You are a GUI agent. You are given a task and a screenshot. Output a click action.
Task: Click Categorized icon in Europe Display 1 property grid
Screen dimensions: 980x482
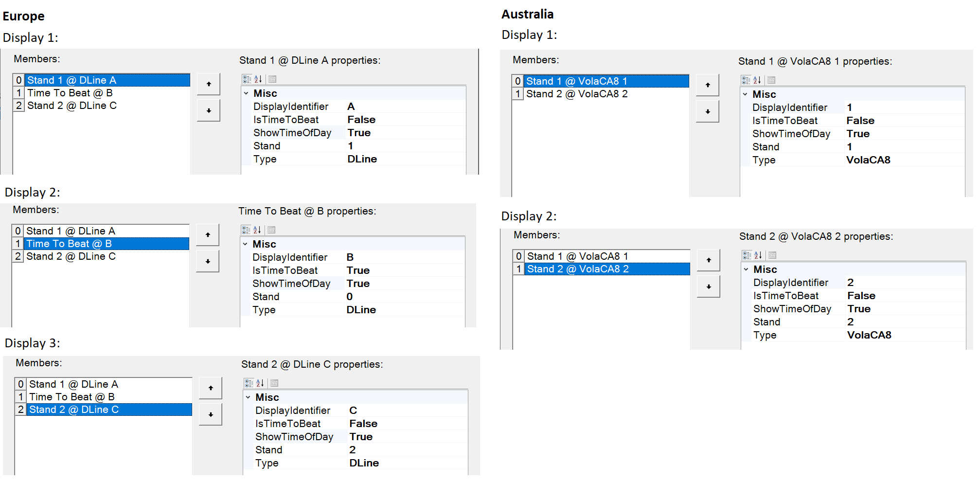[247, 79]
